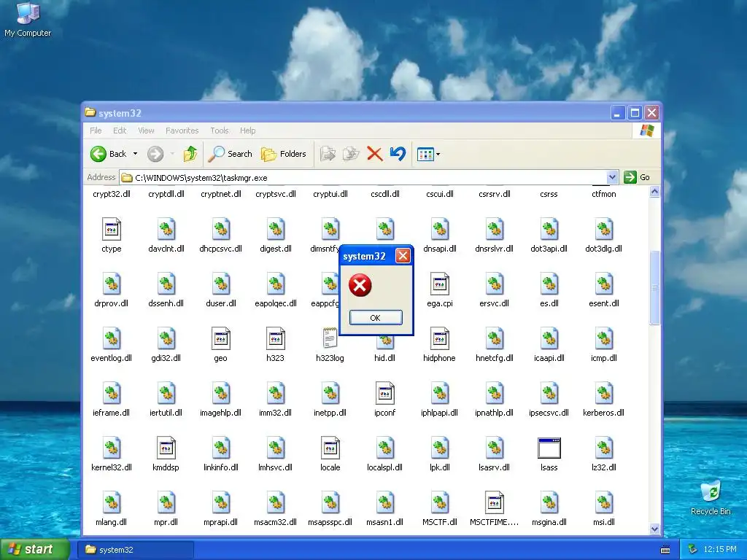
Task: Click the crypt32.dll file name
Action: pyautogui.click(x=112, y=194)
